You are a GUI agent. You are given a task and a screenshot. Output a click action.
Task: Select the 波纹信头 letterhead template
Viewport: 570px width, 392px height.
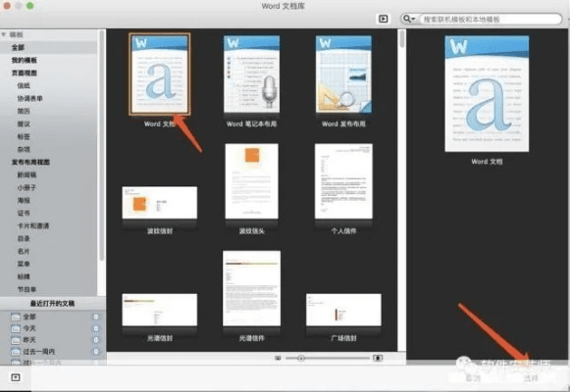tap(251, 181)
